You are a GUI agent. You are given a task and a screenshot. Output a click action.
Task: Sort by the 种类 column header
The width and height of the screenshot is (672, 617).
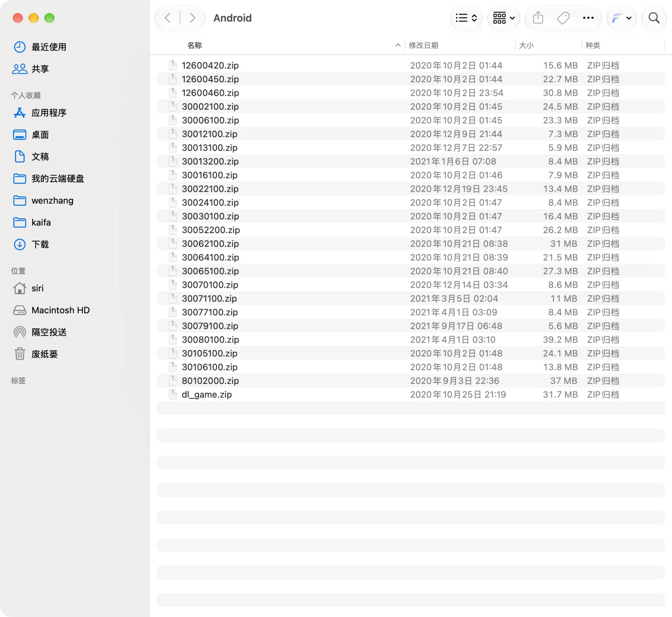coord(593,45)
